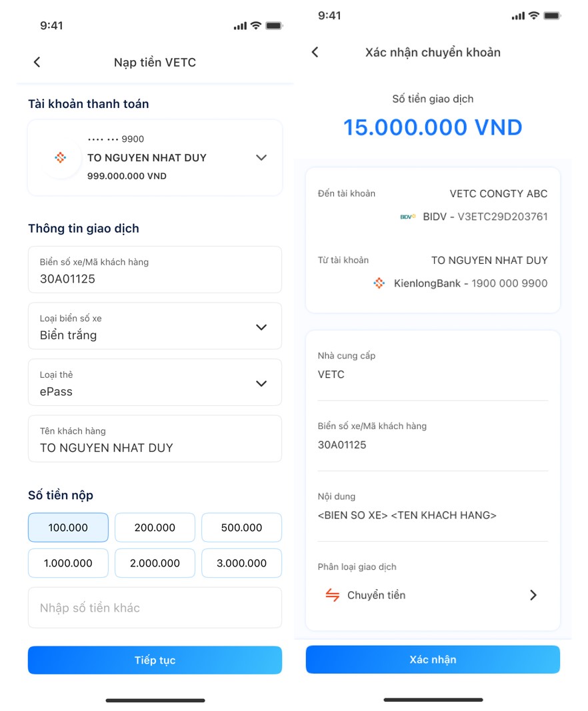Go back from Nạp tiền VETC screen
Image resolution: width=588 pixels, height=711 pixels.
coord(37,62)
